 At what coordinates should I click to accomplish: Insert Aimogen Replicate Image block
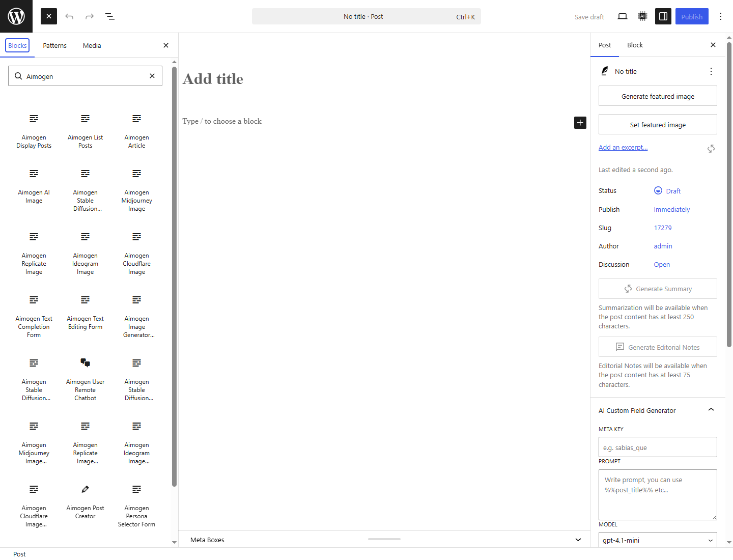pos(34,254)
